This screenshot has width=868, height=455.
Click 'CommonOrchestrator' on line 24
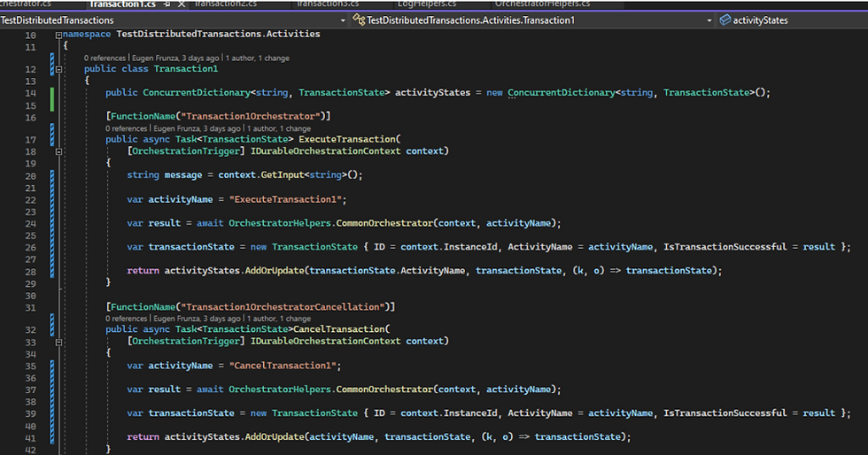click(384, 224)
